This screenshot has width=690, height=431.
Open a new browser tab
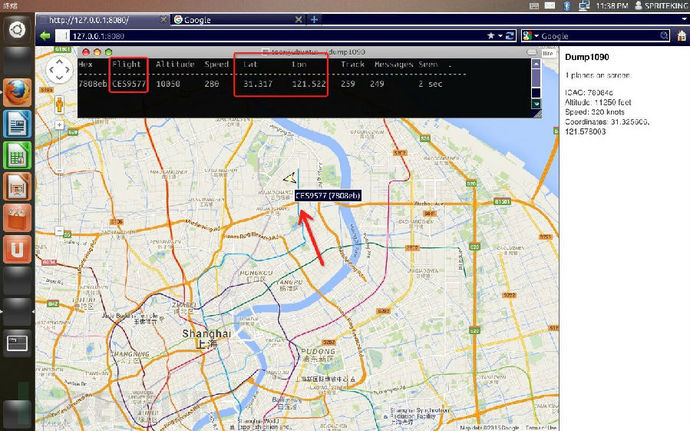(x=314, y=19)
